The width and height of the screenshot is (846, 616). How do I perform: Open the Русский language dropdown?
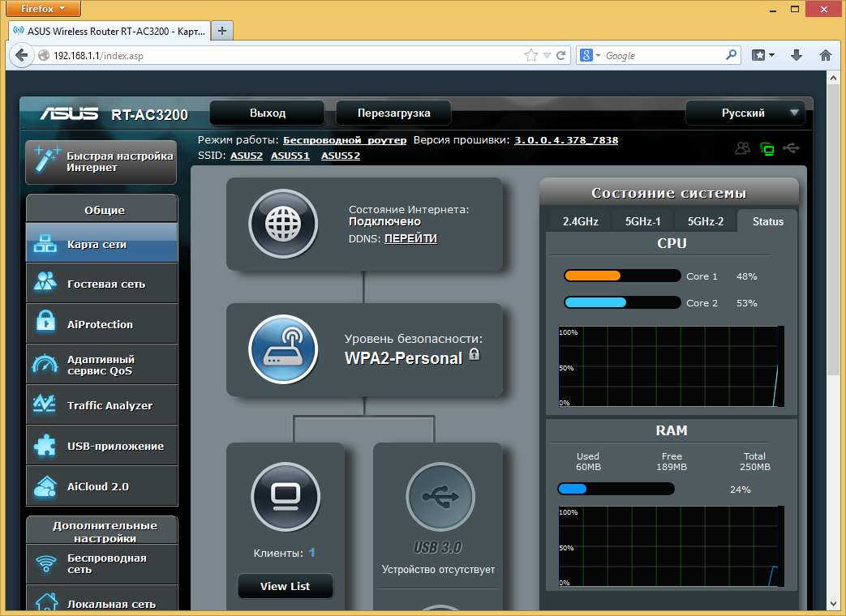(745, 113)
